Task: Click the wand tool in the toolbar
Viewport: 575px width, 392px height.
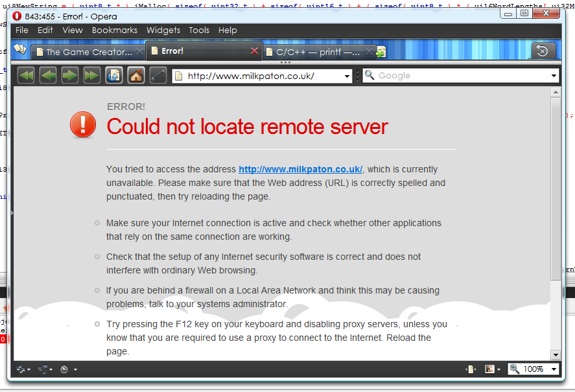Action: click(158, 76)
